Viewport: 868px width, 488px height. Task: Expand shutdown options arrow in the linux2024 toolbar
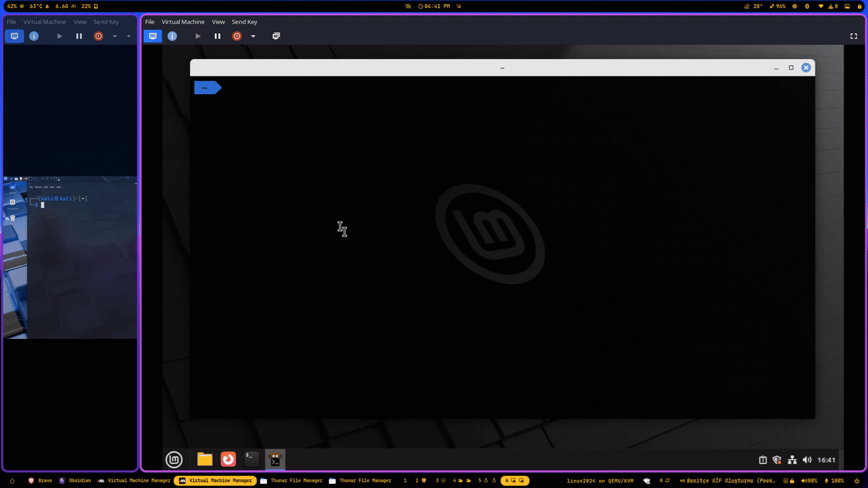point(253,36)
